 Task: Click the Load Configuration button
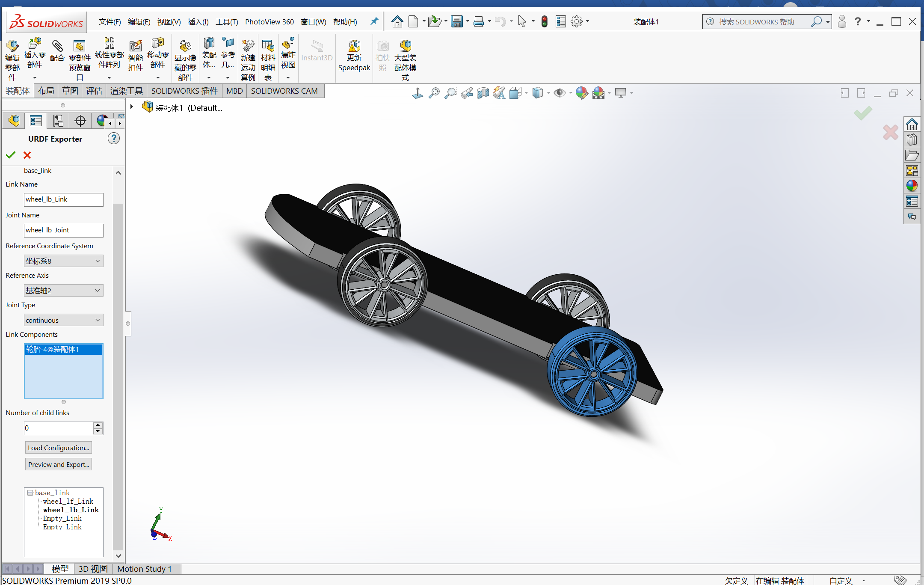coord(59,448)
